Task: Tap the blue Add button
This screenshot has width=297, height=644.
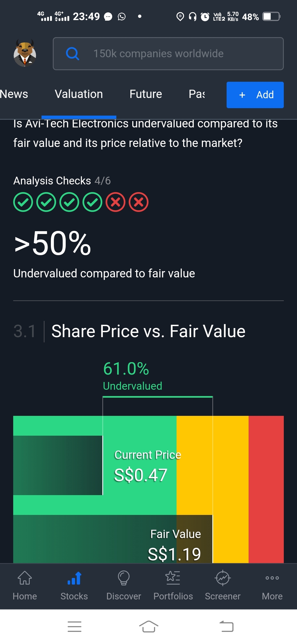Action: 255,95
